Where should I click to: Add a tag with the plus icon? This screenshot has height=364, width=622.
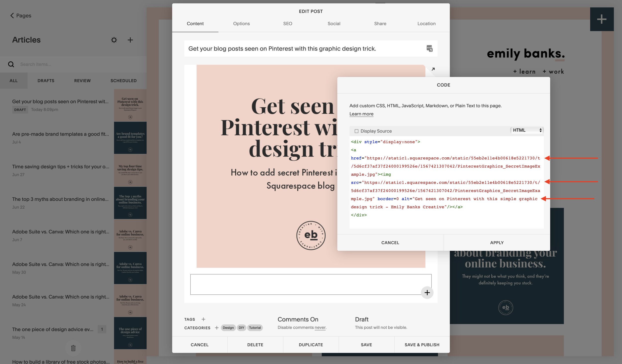tap(204, 319)
